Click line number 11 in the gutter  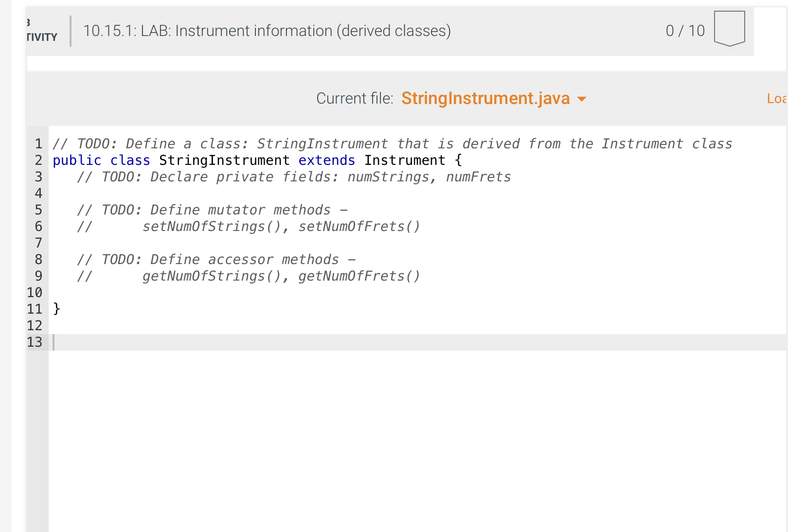tap(34, 309)
